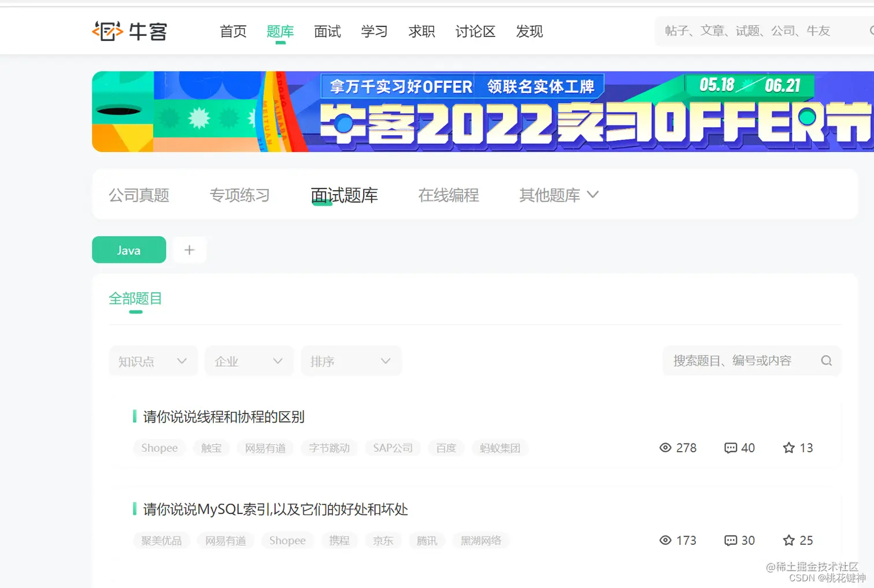
Task: Click the eye view icon on the thread question
Action: click(665, 448)
